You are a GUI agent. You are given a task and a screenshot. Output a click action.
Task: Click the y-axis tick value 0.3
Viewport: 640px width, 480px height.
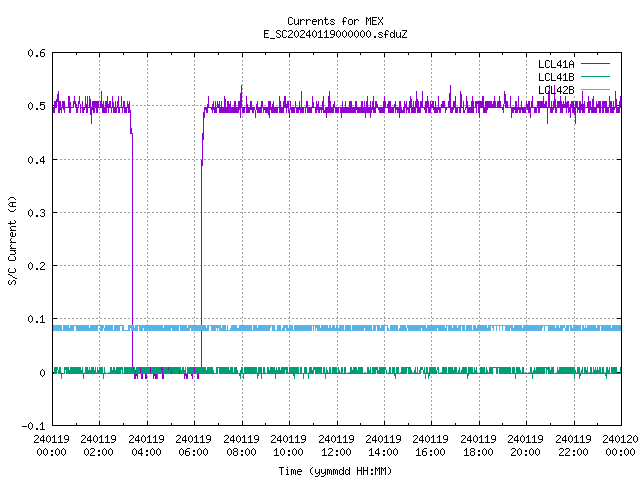coord(36,213)
